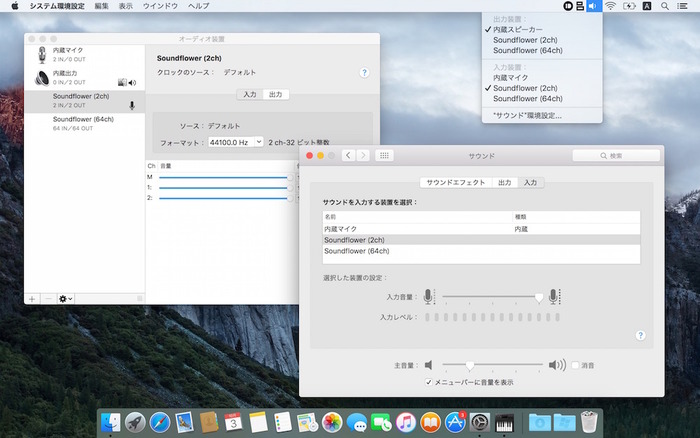Open Finder from the Dock
The width and height of the screenshot is (700, 438).
click(110, 422)
